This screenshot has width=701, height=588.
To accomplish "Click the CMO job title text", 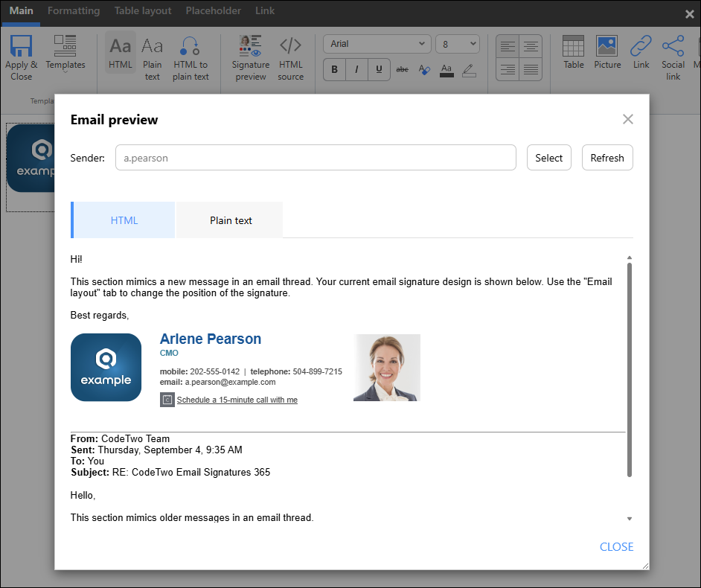I will (169, 353).
